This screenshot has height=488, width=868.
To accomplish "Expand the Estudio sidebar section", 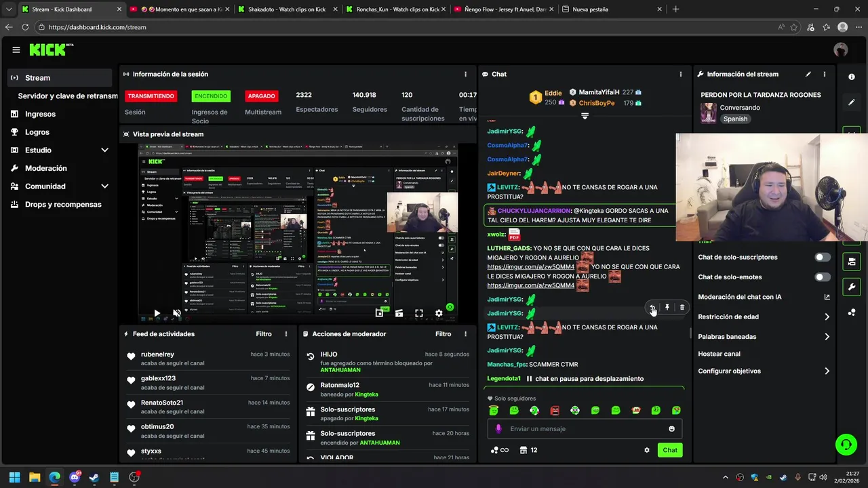I will pos(104,150).
